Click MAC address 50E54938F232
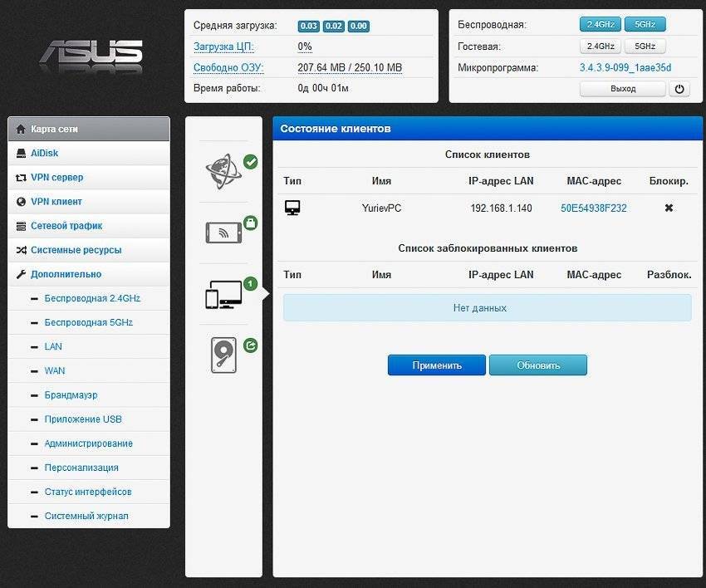This screenshot has height=588, width=706. [593, 208]
